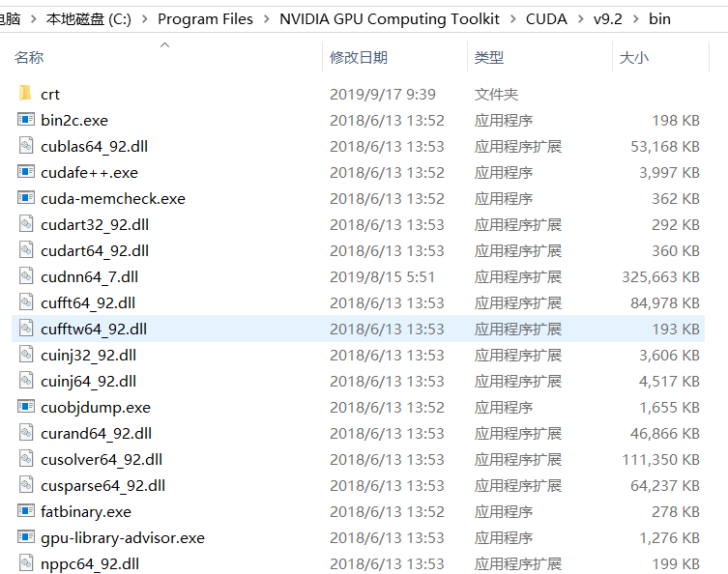
Task: Open the crt folder icon
Action: coord(25,94)
